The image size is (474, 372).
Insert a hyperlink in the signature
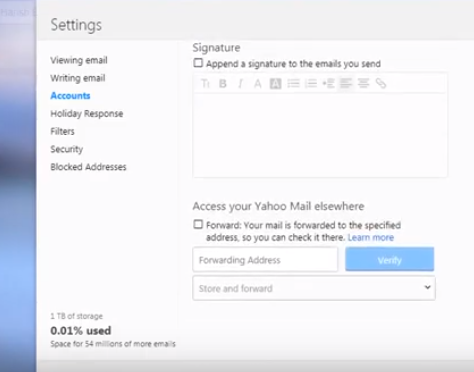(381, 83)
